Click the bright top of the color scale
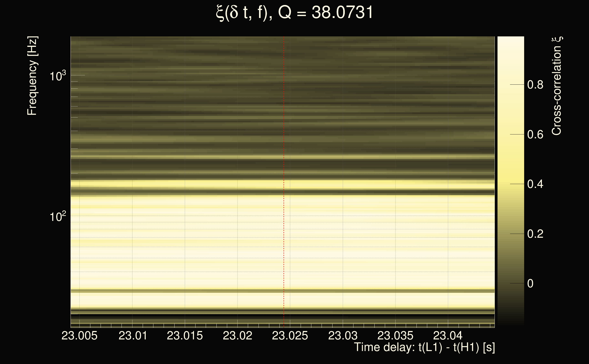This screenshot has width=589, height=364. 510,41
